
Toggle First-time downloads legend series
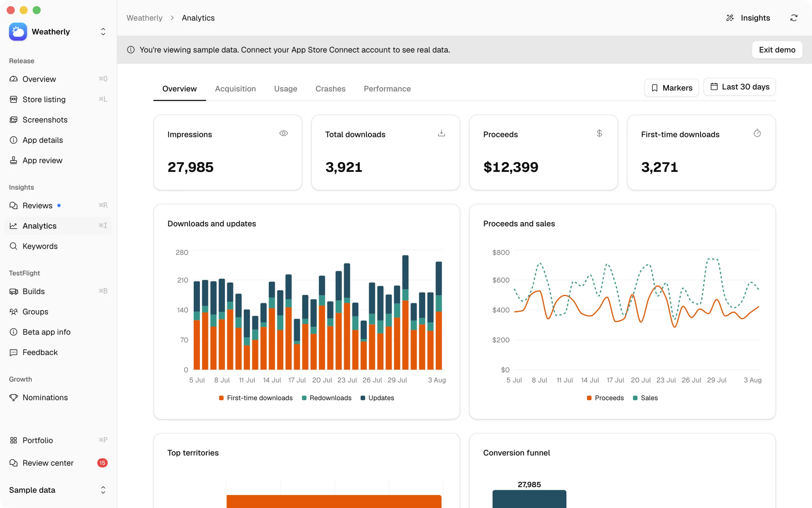256,398
